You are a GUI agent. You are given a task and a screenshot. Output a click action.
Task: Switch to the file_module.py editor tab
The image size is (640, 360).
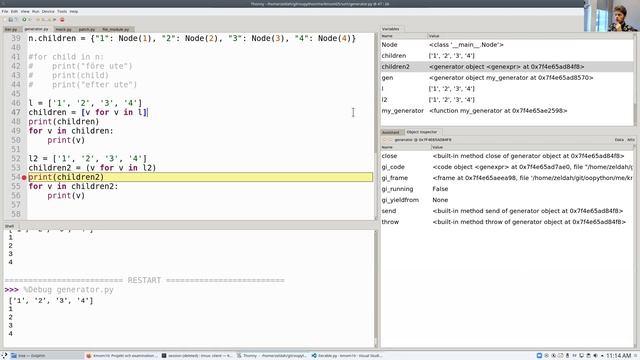[x=116, y=29]
